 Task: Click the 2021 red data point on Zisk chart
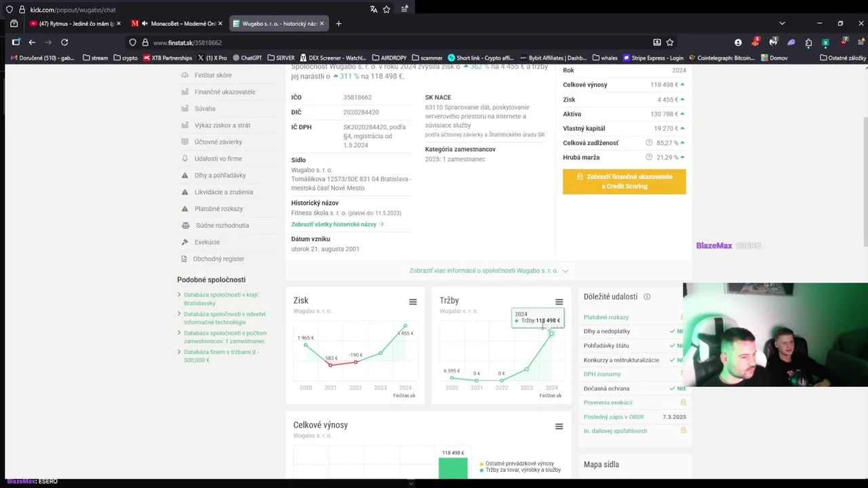330,365
